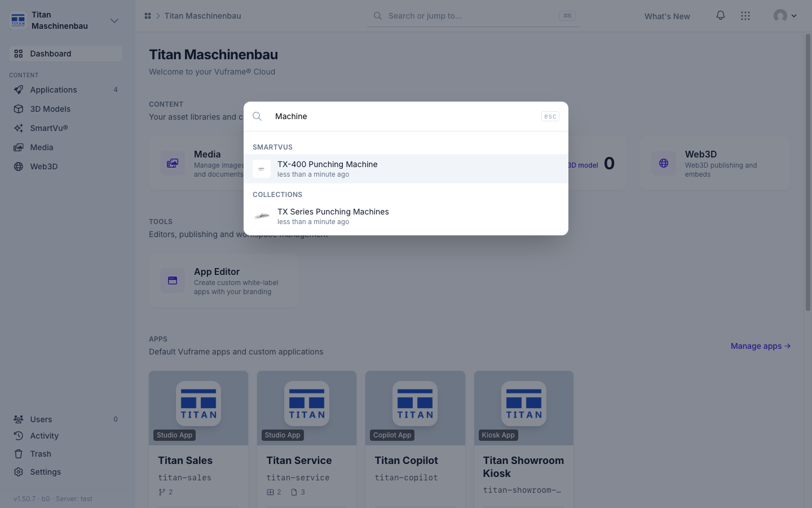
Task: Click the Web3D card title
Action: (701, 154)
